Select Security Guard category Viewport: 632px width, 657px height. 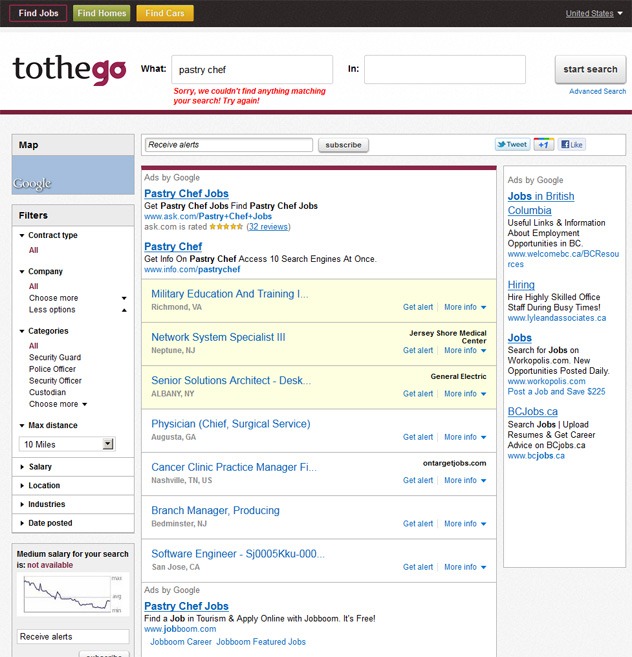[55, 357]
